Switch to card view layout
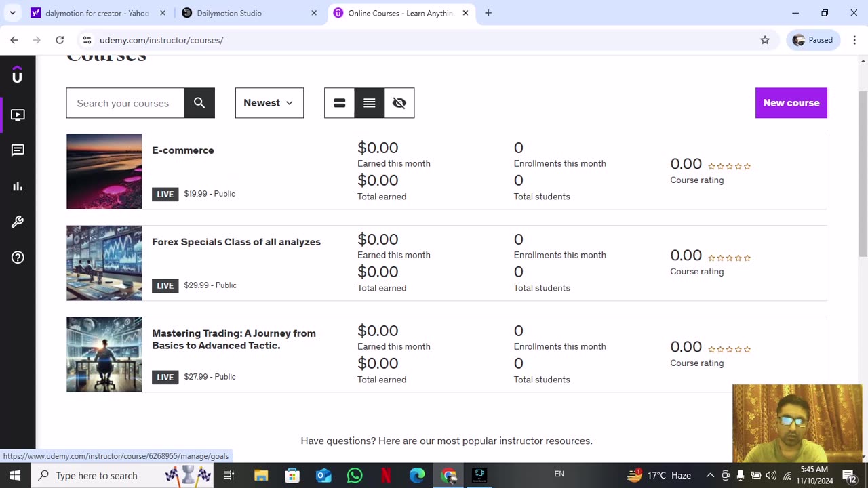The height and width of the screenshot is (488, 868). 340,103
